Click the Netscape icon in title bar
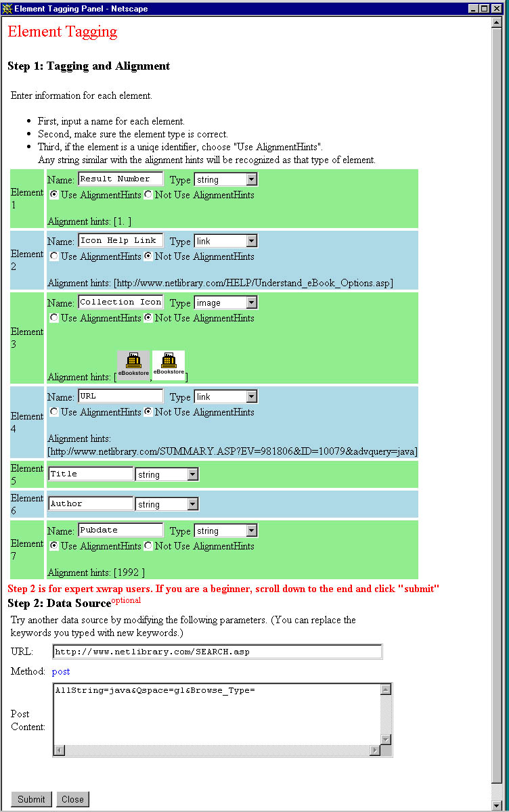Image resolution: width=509 pixels, height=812 pixels. click(7, 9)
